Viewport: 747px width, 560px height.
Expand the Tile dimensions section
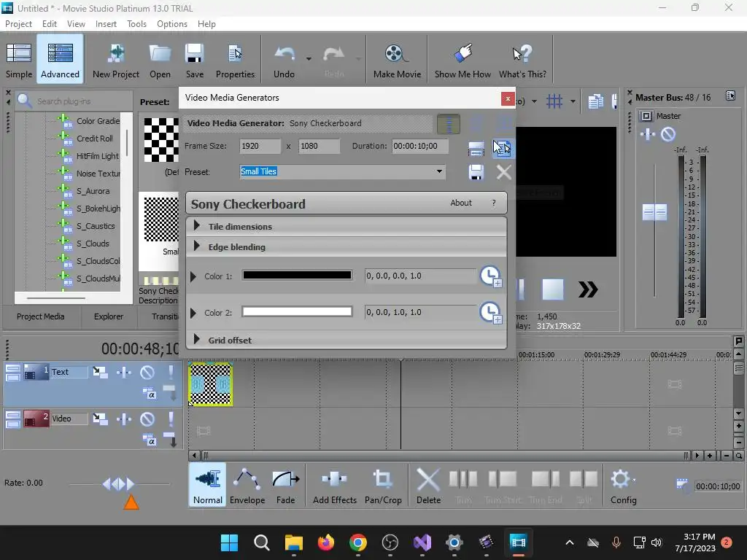[x=197, y=226]
